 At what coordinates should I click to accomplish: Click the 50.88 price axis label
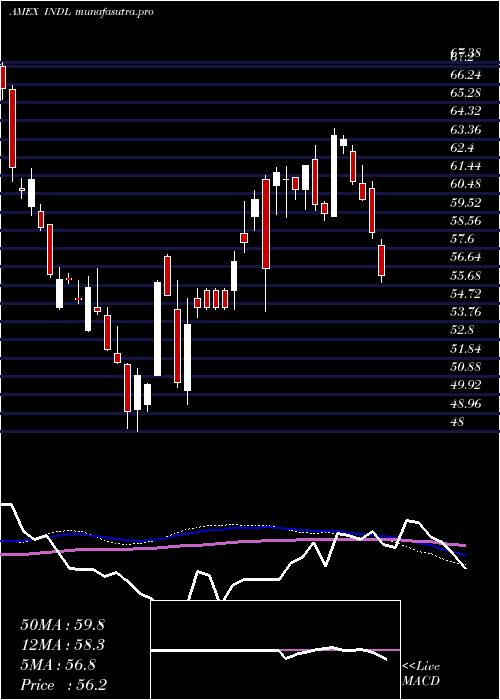[466, 367]
